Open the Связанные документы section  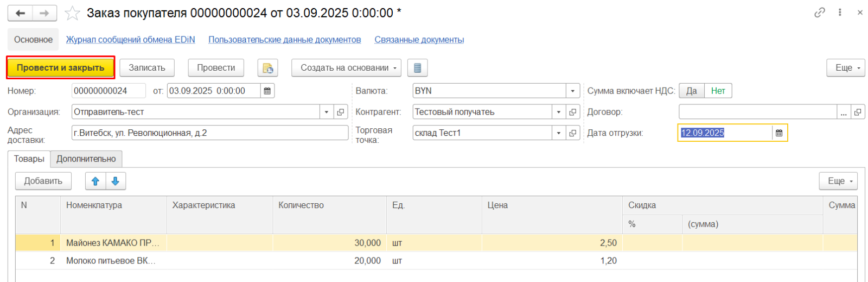[x=419, y=40]
